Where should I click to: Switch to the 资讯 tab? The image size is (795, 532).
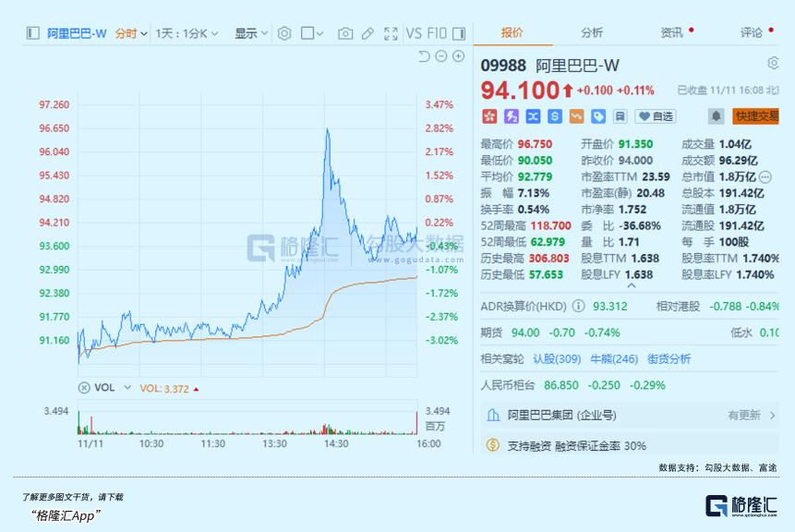pyautogui.click(x=672, y=33)
